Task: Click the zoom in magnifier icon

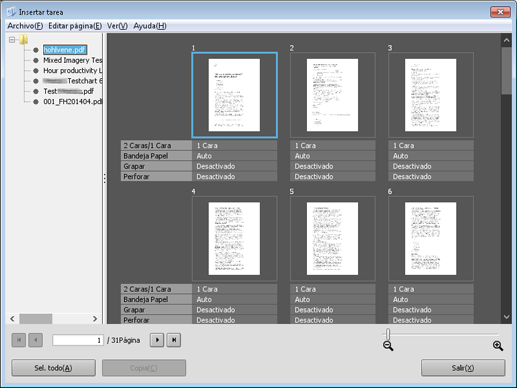Action: coord(498,346)
